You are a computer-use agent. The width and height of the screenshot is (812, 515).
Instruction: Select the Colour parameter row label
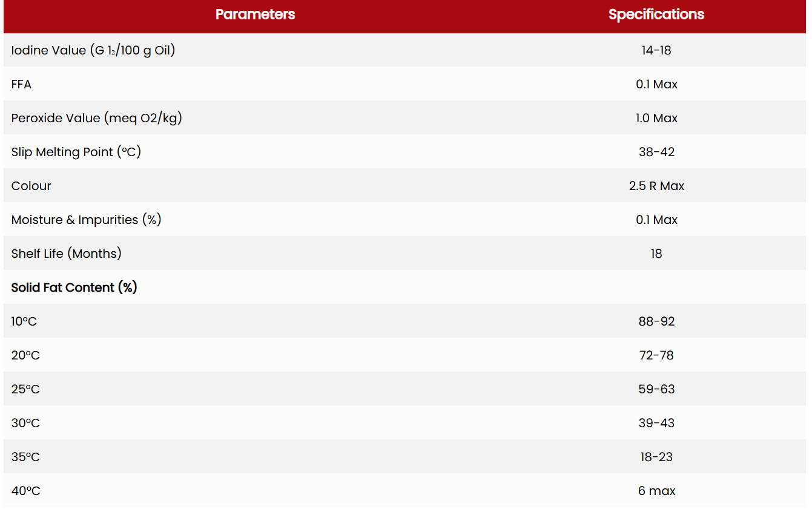pyautogui.click(x=31, y=186)
